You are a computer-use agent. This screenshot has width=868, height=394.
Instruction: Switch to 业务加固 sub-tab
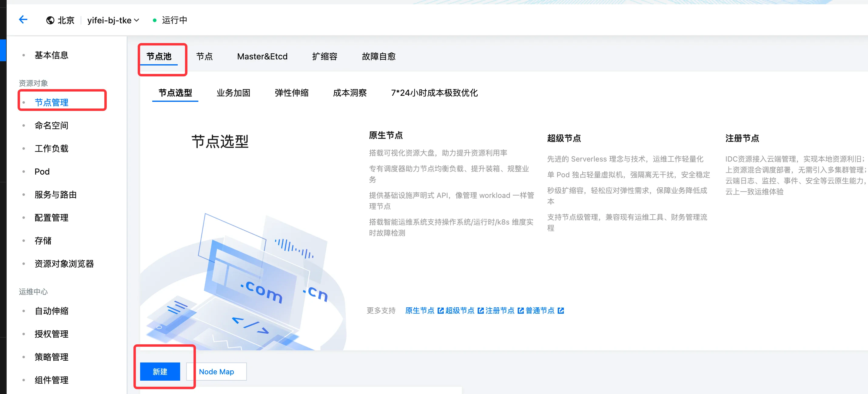point(233,93)
